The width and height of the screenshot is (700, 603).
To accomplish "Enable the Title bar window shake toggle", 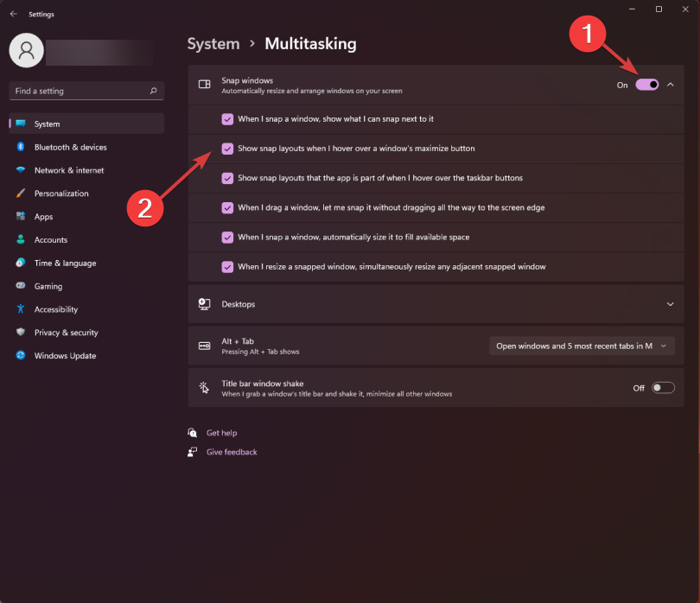I will tap(663, 387).
